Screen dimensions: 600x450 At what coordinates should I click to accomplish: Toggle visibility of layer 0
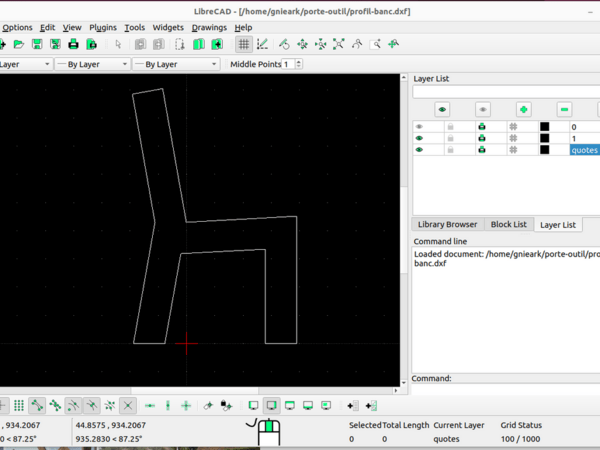point(419,127)
